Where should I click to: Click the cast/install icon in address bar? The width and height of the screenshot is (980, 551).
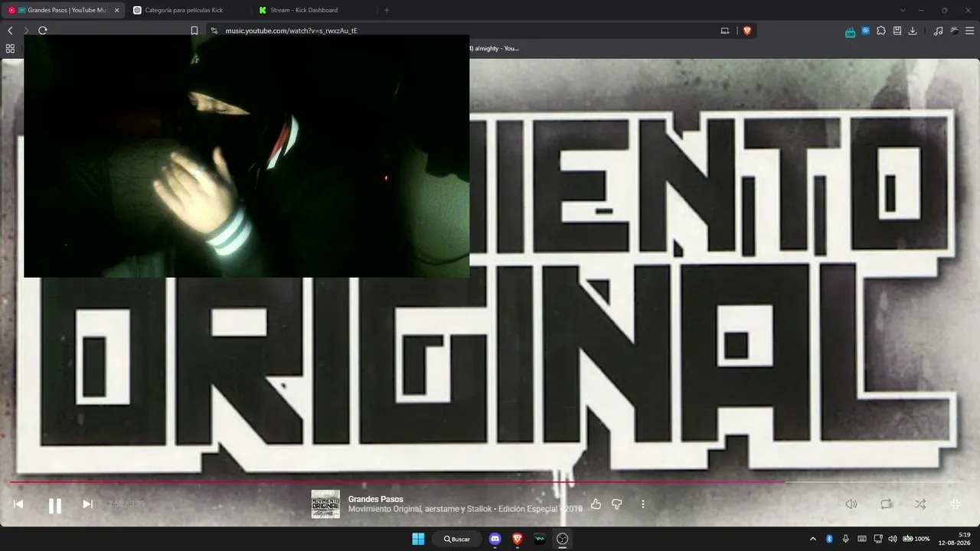tap(725, 31)
